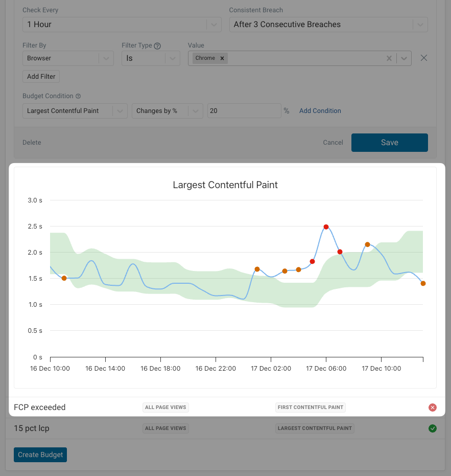Open the Largest Contentful Paint condition dropdown
451x476 pixels.
click(x=75, y=111)
